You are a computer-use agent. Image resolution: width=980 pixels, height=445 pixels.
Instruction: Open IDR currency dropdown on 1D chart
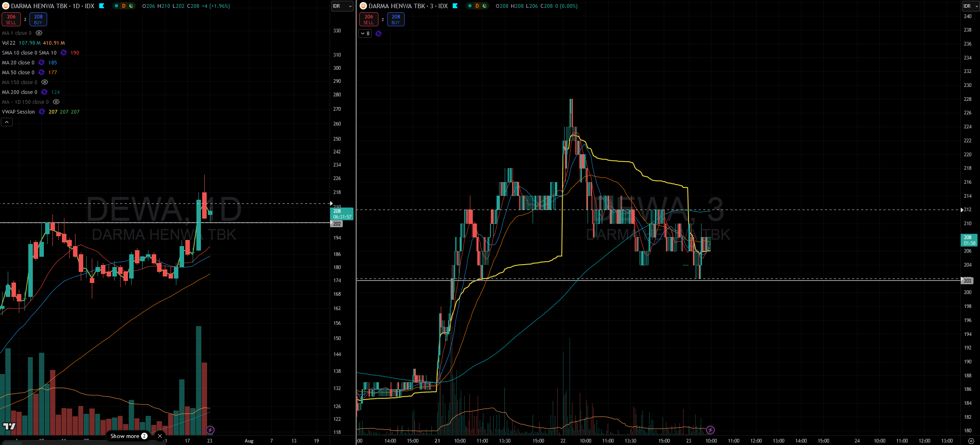tap(342, 6)
